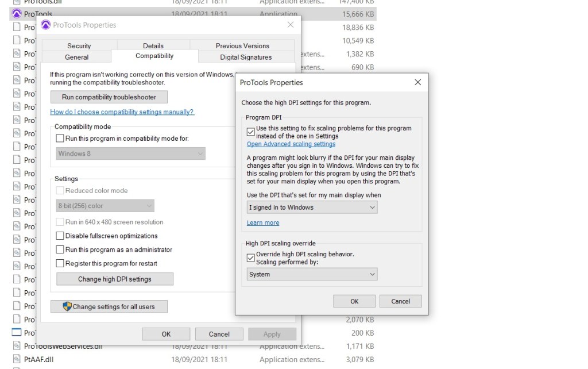Click the ProTools icon in Properties title bar
588x369 pixels.
[x=45, y=25]
